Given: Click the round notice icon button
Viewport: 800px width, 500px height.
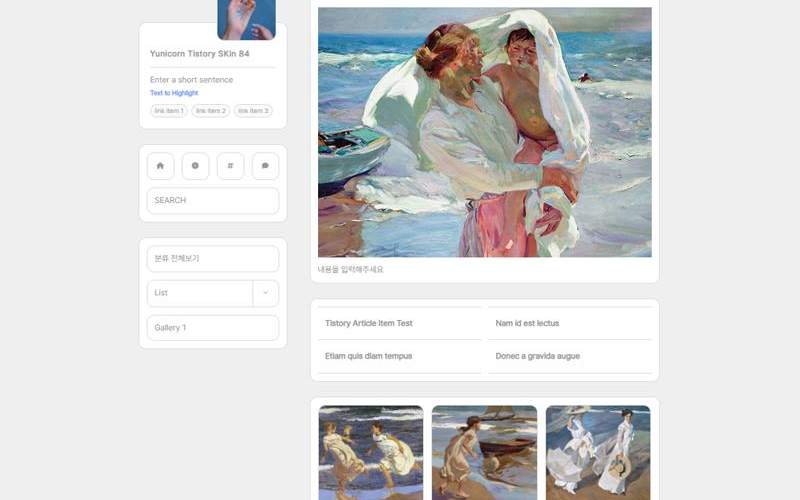Looking at the screenshot, I should [195, 166].
